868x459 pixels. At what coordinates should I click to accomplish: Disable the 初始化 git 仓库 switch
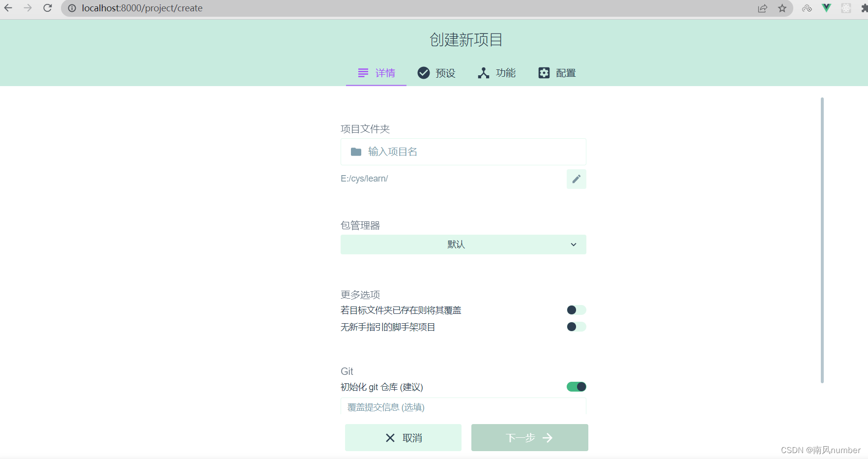[577, 387]
